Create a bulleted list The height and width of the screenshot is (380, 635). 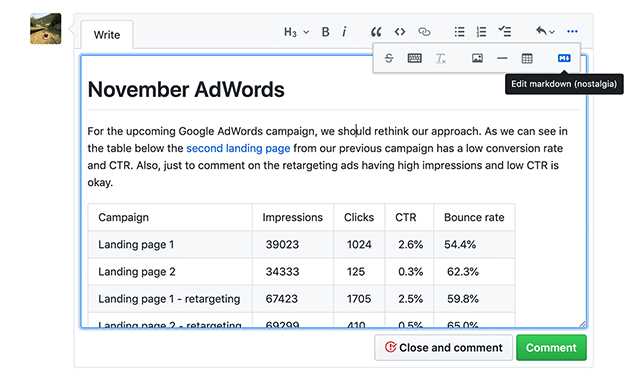click(x=459, y=32)
